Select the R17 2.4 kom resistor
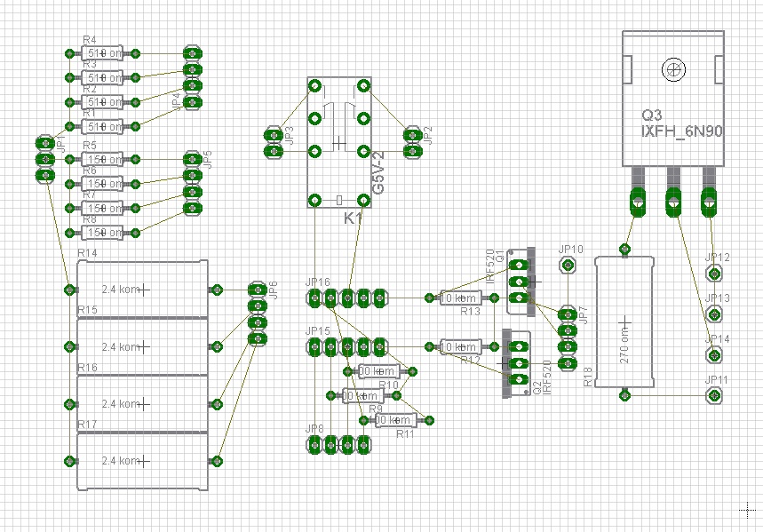This screenshot has height=532, width=763. (140, 459)
